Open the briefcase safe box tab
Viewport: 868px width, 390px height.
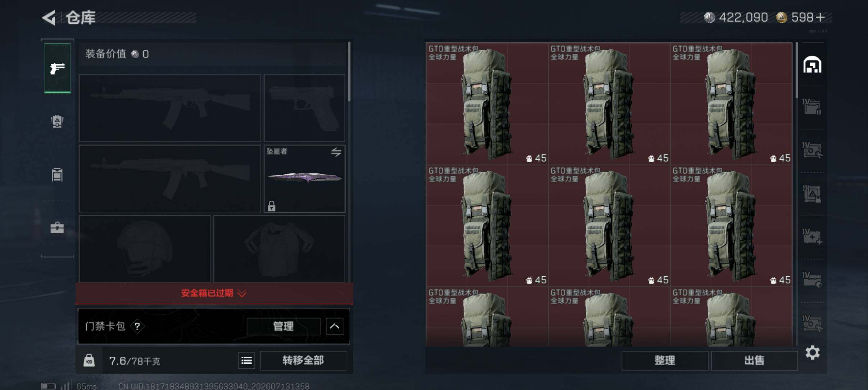(x=57, y=228)
